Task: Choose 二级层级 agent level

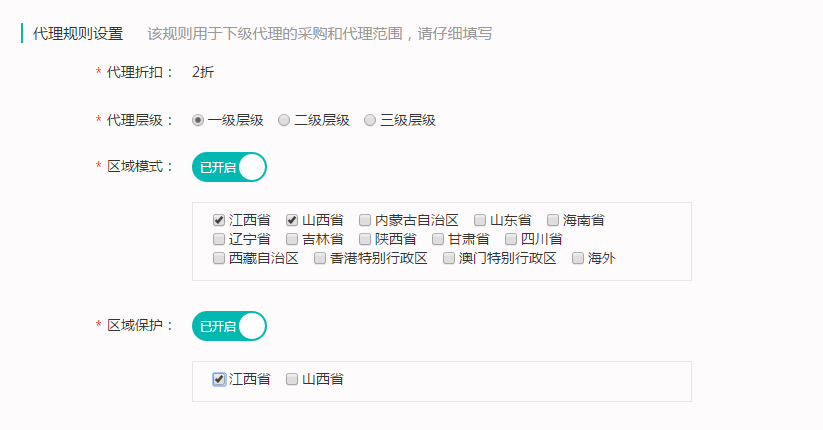Action: [x=284, y=120]
